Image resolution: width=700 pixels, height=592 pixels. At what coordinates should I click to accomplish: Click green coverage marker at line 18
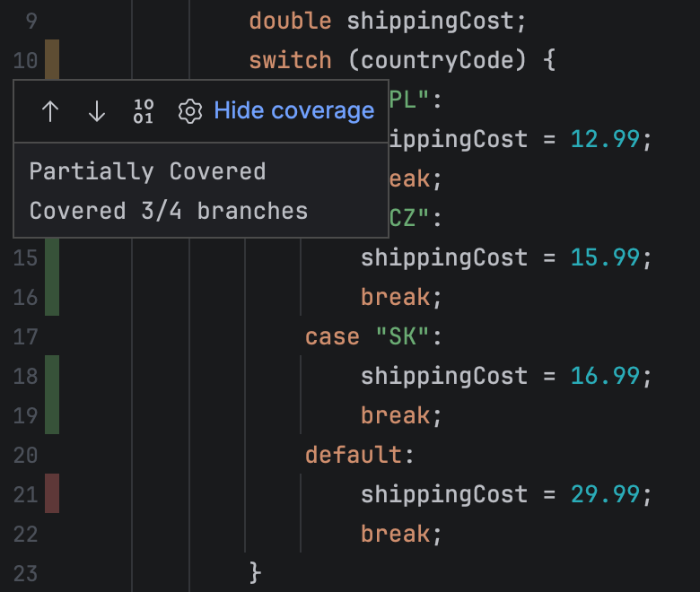[x=52, y=376]
